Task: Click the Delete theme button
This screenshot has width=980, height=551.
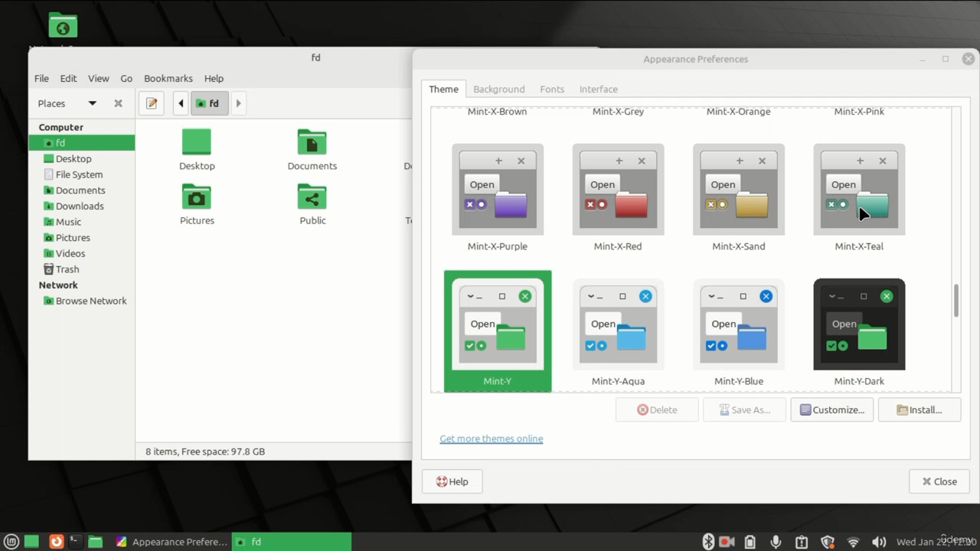Action: pyautogui.click(x=657, y=410)
